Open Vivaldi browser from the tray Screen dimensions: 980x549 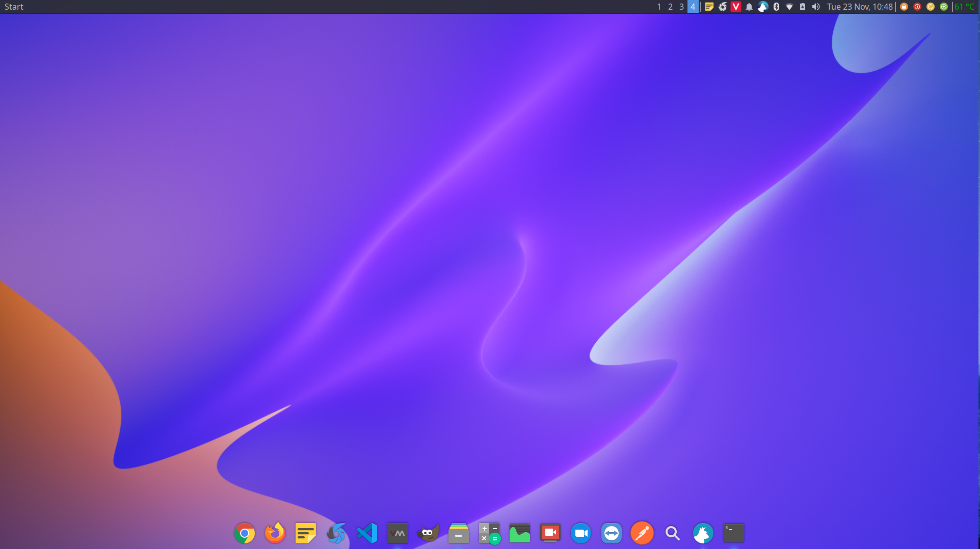tap(735, 7)
